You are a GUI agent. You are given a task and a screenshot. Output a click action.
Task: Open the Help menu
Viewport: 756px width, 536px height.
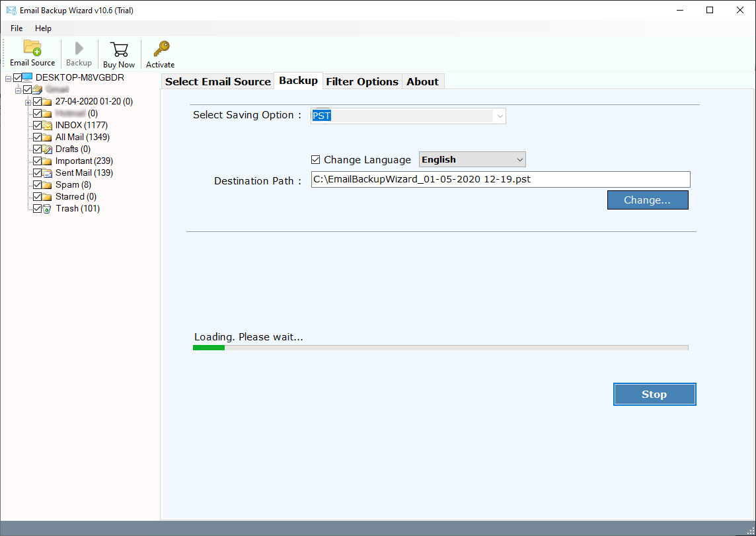pos(43,28)
